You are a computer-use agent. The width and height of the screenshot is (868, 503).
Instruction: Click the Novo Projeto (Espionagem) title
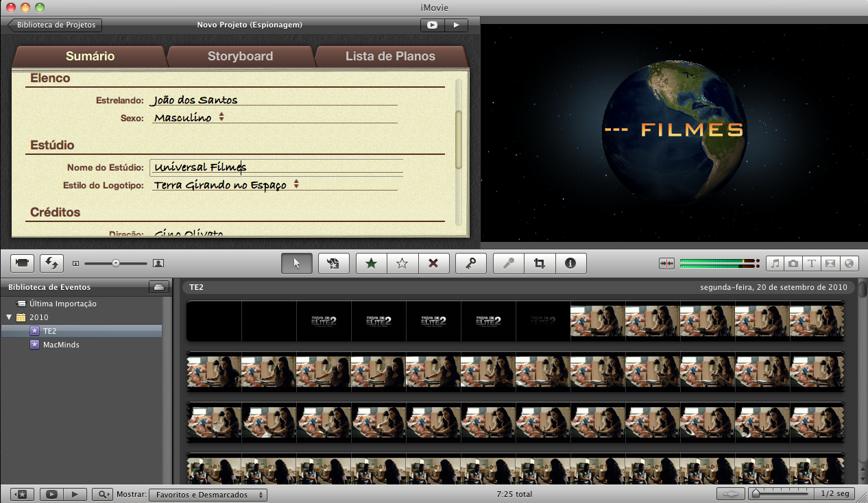point(250,25)
